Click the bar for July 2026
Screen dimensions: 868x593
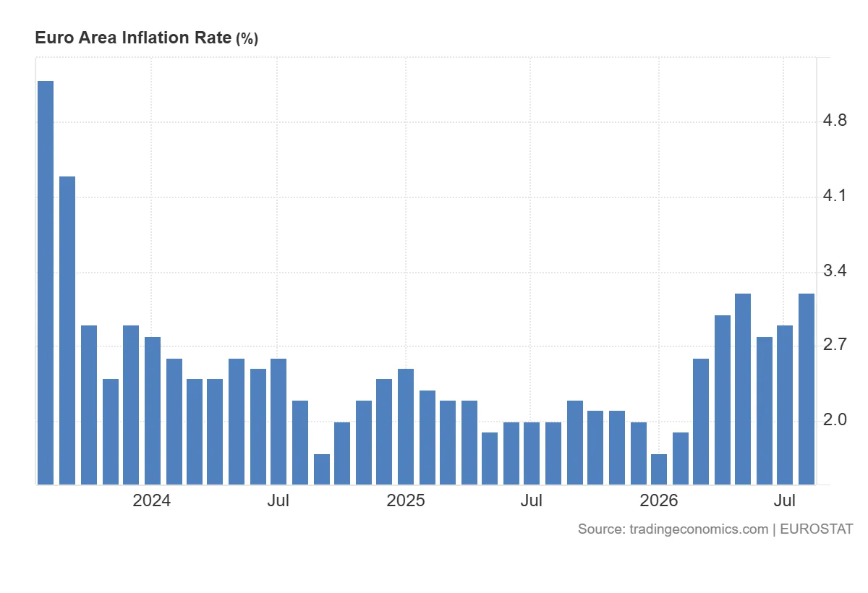(x=785, y=405)
